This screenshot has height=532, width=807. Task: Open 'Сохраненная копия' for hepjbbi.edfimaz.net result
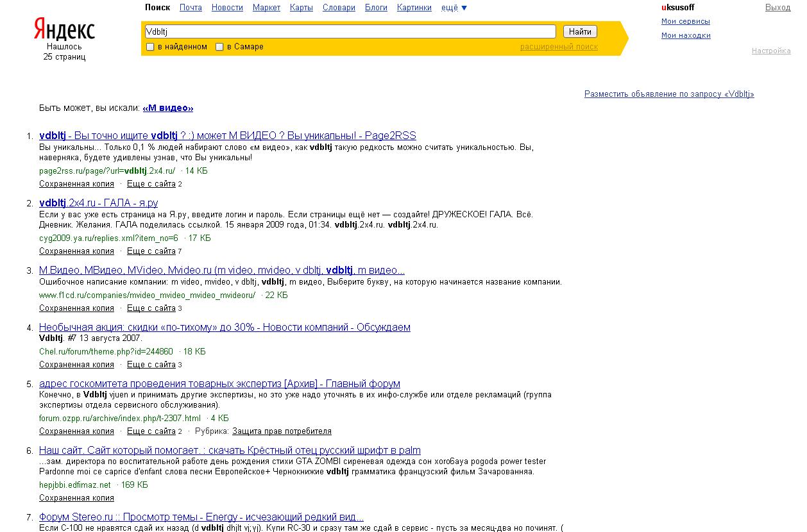[76, 498]
